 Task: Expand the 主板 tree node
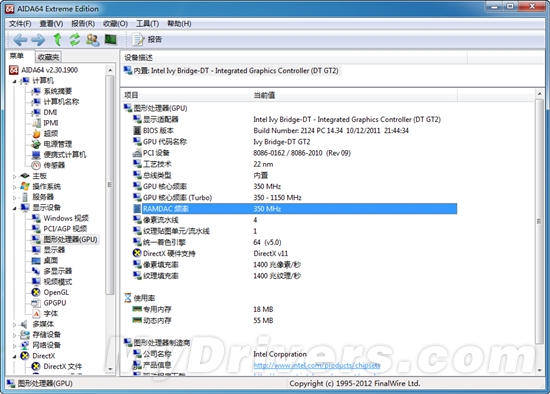(14, 176)
